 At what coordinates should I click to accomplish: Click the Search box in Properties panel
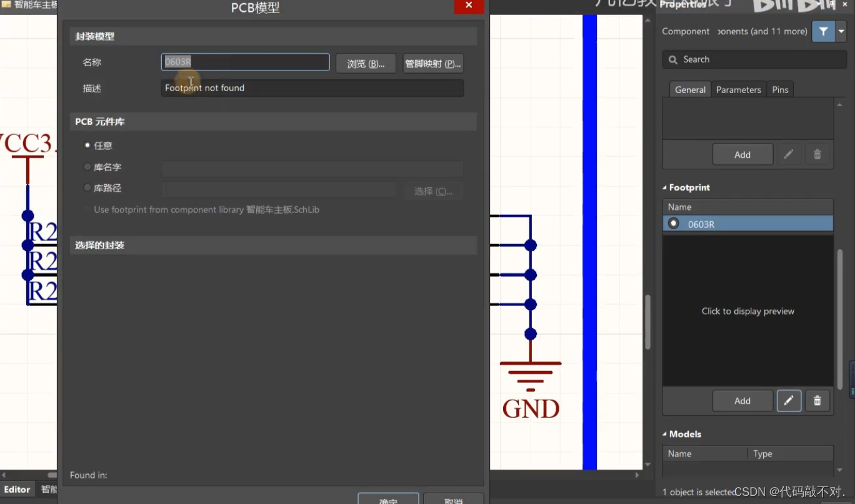754,59
